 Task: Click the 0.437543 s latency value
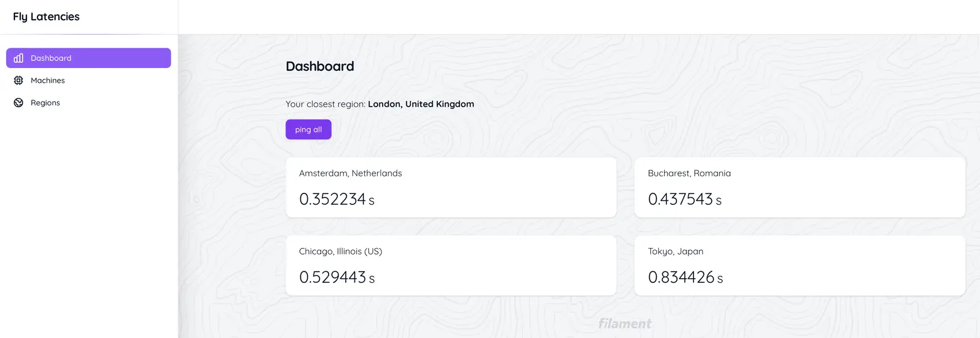684,199
